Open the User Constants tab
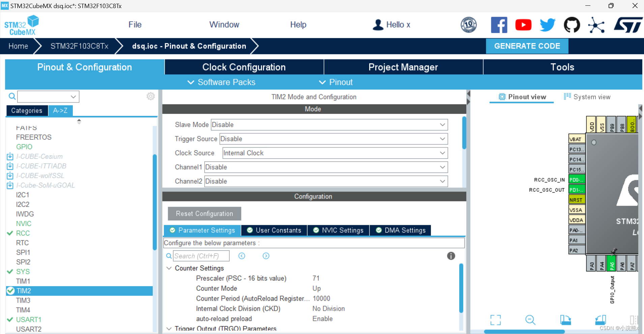 (x=274, y=230)
